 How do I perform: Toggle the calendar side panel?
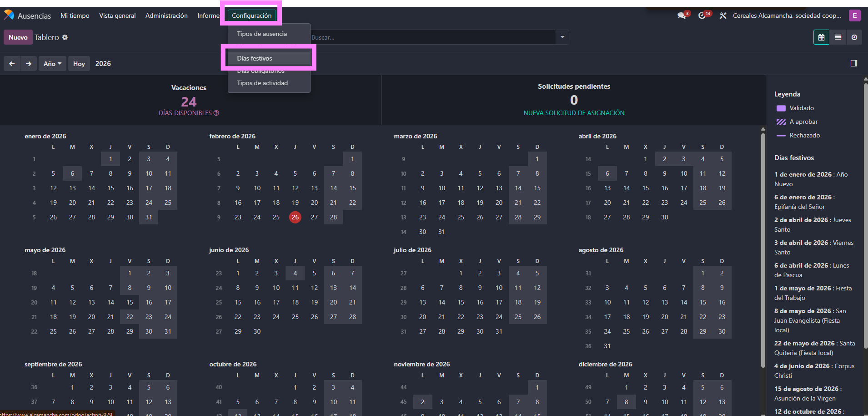point(854,63)
